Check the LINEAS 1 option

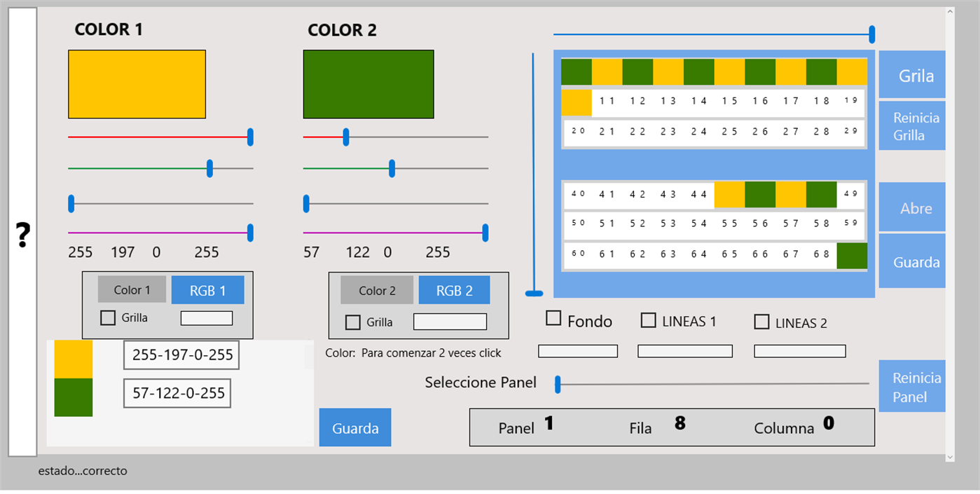point(649,320)
